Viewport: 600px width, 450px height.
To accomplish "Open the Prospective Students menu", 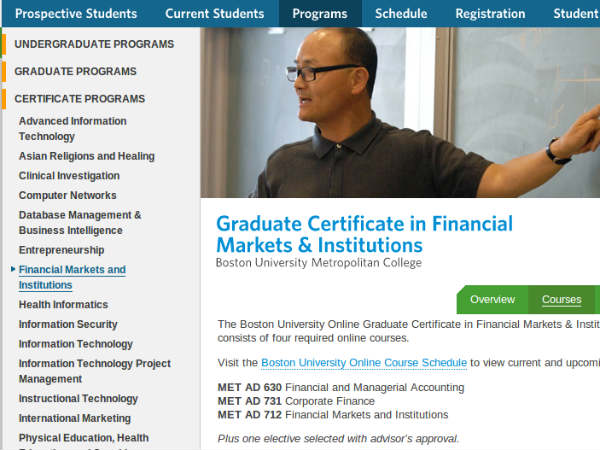I will [x=75, y=14].
